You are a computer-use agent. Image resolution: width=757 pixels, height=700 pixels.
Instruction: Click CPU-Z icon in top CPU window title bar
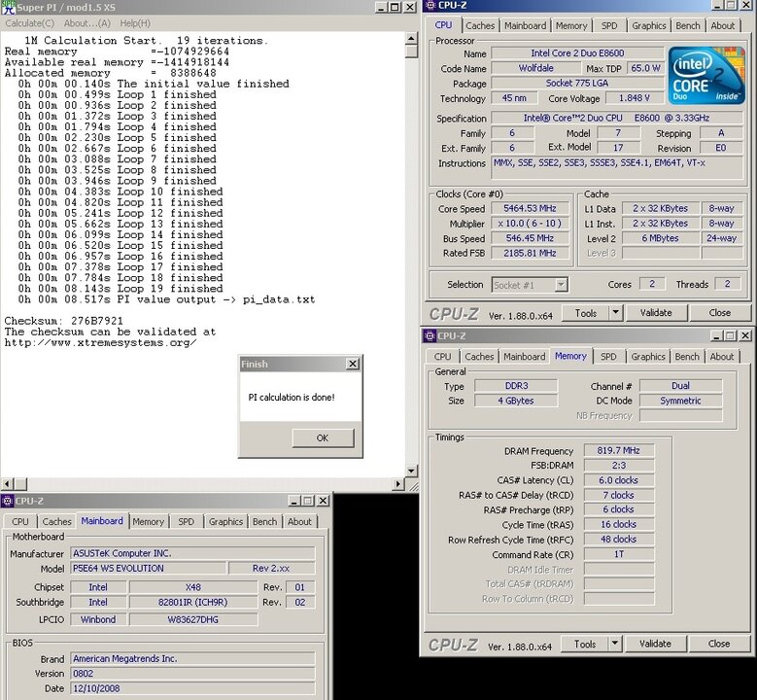coord(430,5)
